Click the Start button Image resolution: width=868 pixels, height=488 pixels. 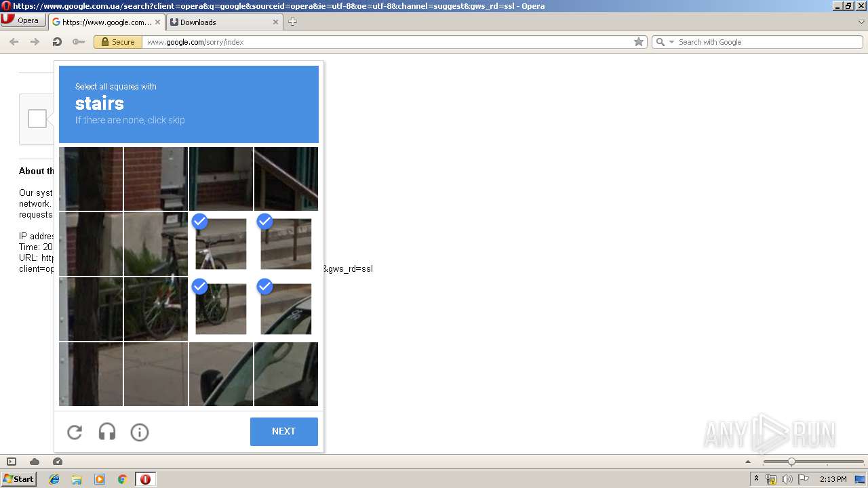click(18, 479)
